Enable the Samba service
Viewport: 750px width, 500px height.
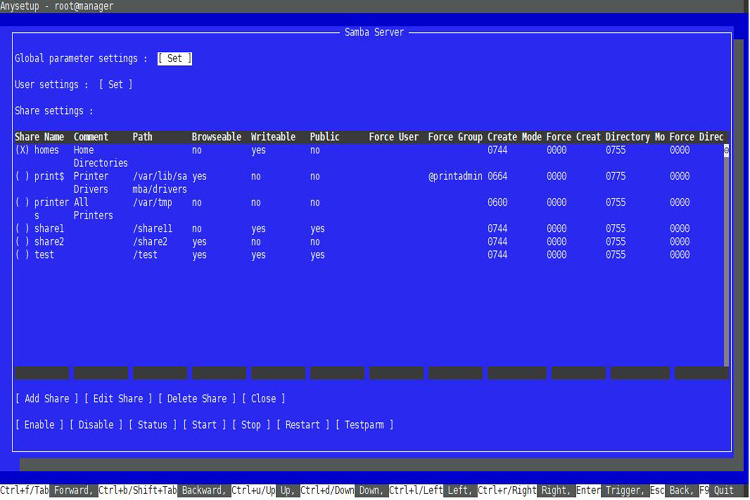[39, 425]
